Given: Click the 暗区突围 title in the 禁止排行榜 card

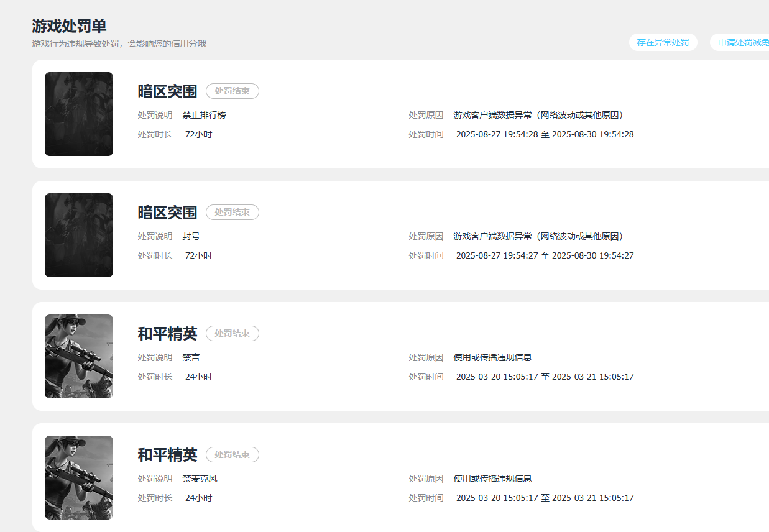Looking at the screenshot, I should coord(167,91).
